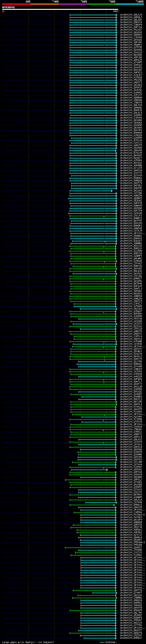Select label UniRef100_P55088-3
146x644 pixels.
tap(132, 542)
